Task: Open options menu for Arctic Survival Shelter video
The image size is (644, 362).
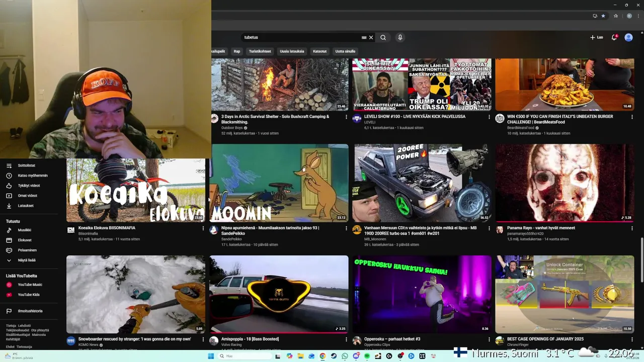Action: pyautogui.click(x=346, y=117)
